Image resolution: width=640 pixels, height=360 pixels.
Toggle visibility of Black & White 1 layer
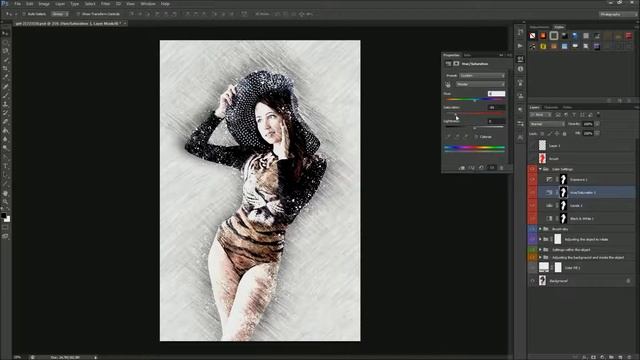click(532, 218)
